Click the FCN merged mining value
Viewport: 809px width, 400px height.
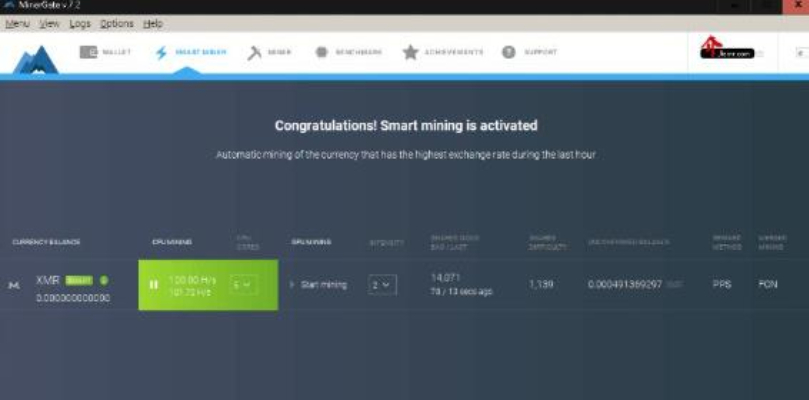pyautogui.click(x=768, y=284)
